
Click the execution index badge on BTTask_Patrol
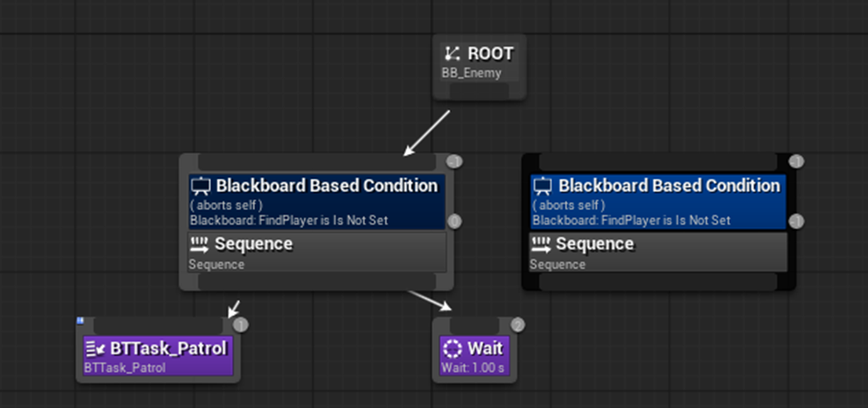(x=241, y=325)
